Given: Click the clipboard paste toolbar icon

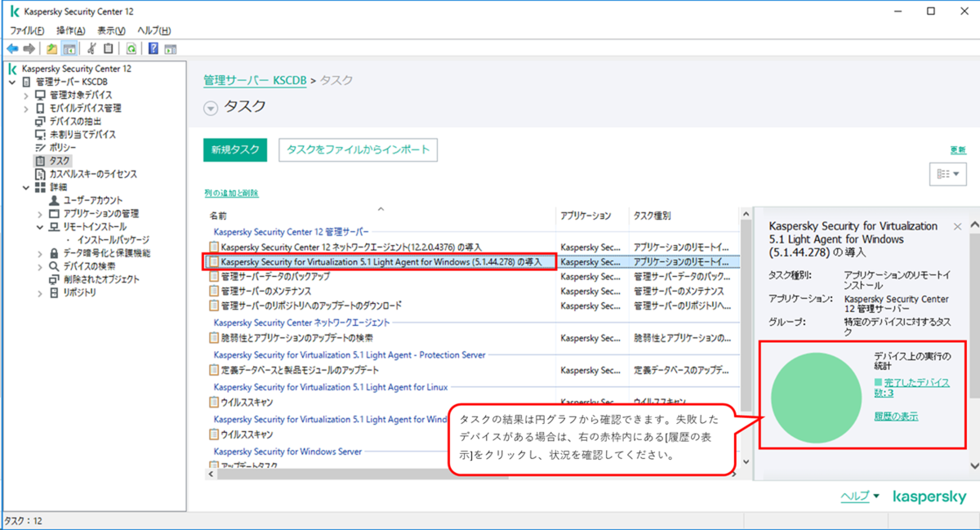Looking at the screenshot, I should click(x=107, y=47).
